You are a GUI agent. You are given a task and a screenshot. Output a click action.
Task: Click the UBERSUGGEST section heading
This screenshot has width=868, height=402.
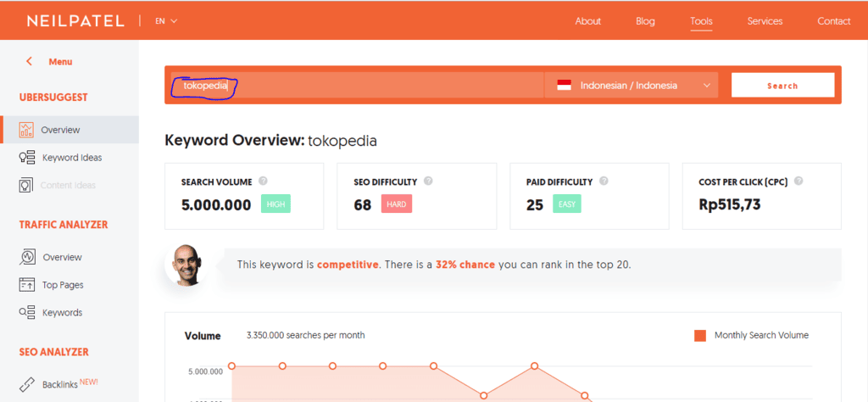coord(53,98)
